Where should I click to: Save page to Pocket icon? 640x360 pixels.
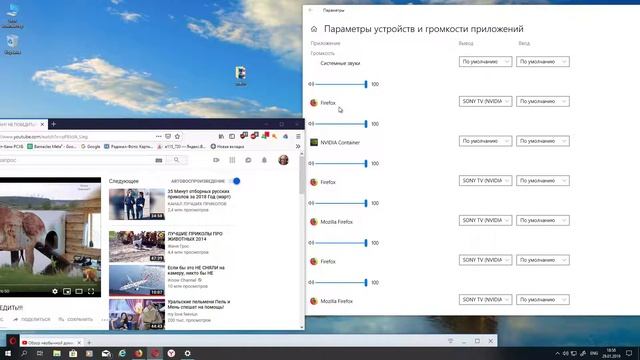point(168,136)
